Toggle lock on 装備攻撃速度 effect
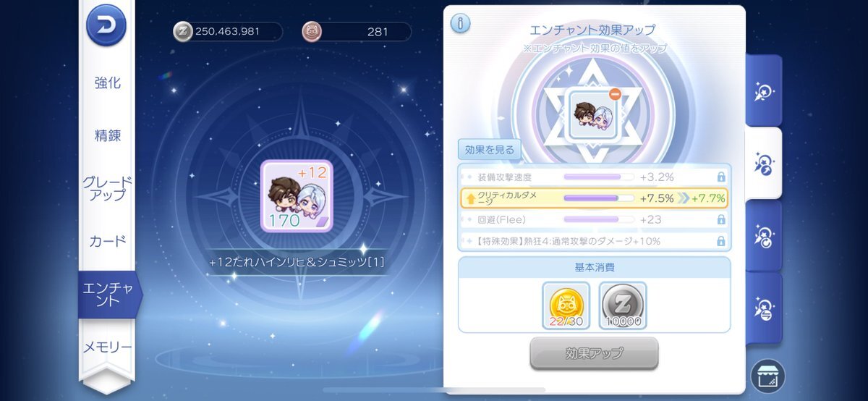 coord(720,177)
